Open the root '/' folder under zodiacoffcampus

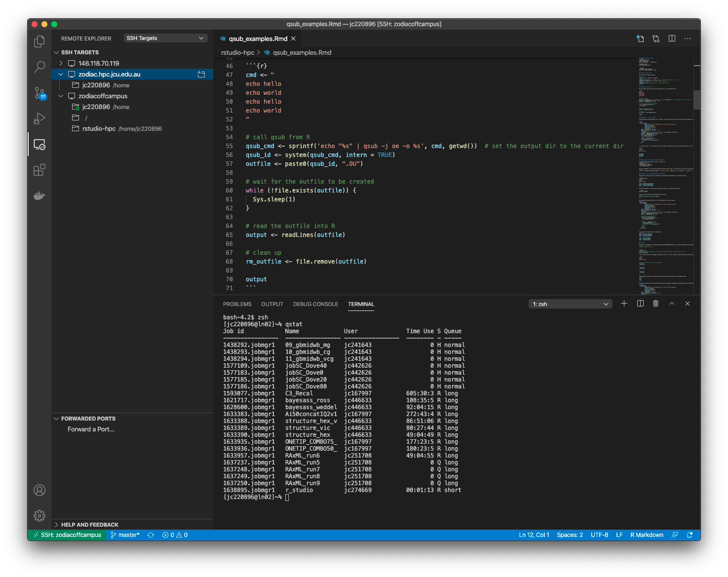click(132, 118)
